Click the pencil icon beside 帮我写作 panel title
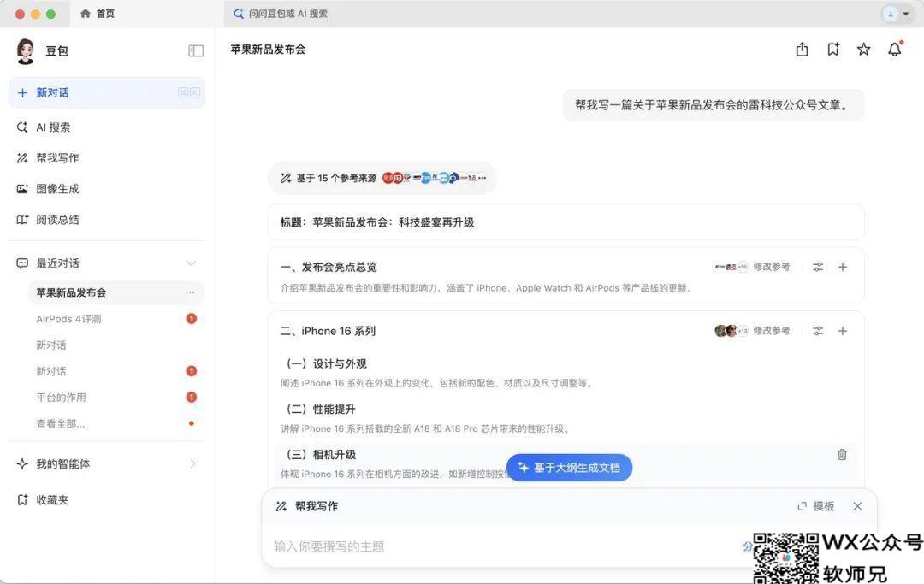This screenshot has height=584, width=924. click(x=281, y=506)
